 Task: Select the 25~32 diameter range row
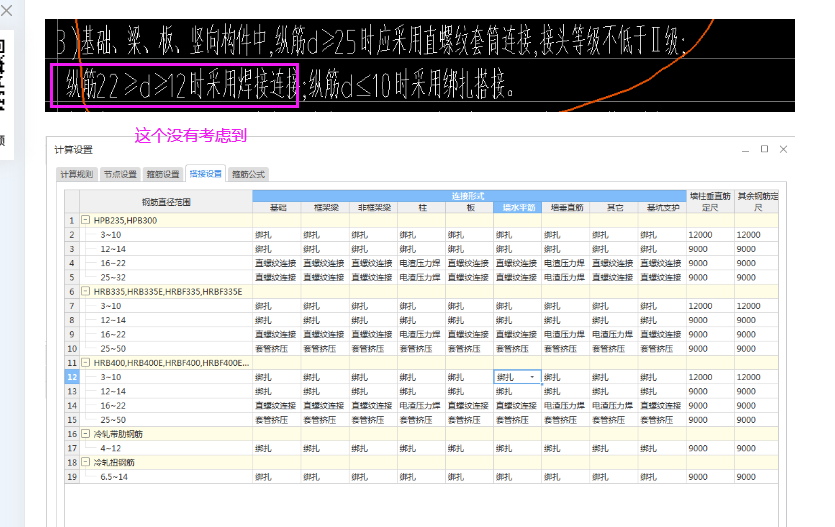coord(113,277)
